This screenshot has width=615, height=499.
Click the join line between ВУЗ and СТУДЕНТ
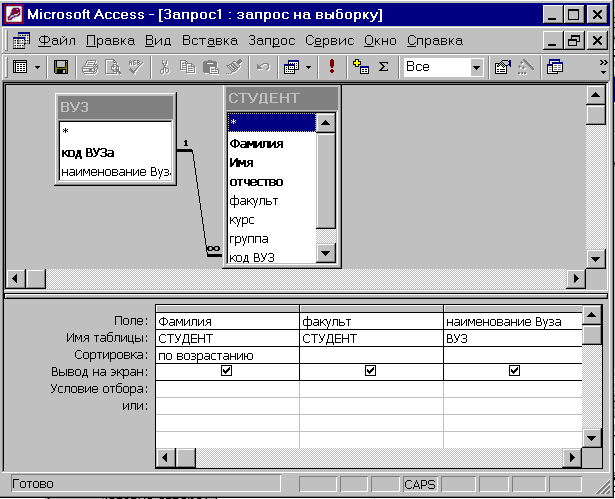pos(200,203)
